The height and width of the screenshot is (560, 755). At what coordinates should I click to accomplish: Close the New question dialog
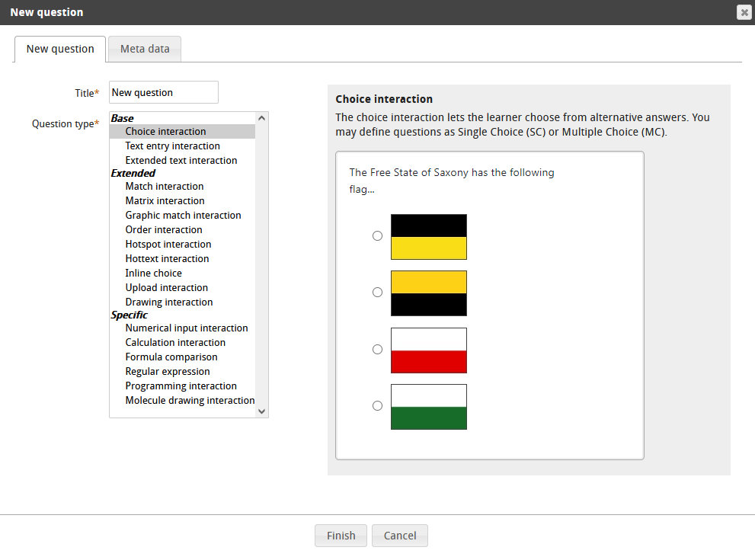744,12
